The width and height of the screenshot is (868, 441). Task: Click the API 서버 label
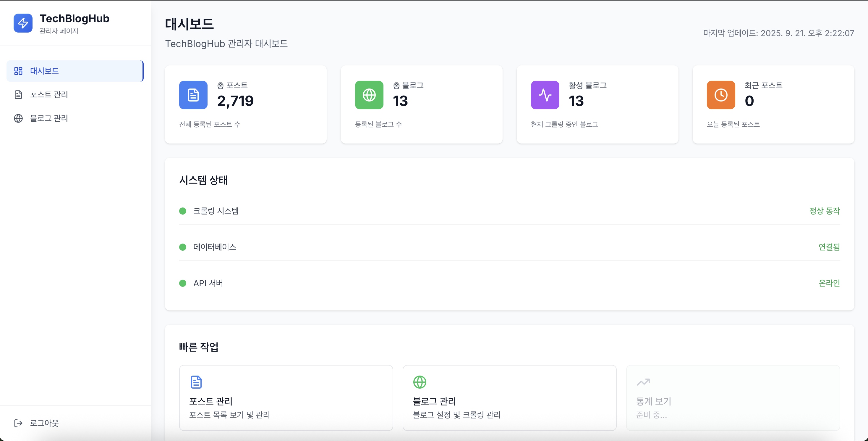click(x=208, y=283)
